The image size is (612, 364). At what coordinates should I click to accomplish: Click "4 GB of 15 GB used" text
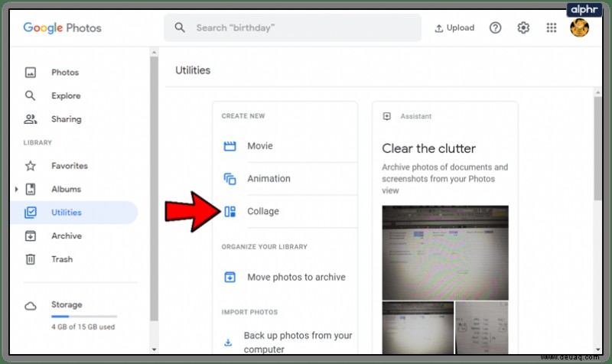coord(83,327)
